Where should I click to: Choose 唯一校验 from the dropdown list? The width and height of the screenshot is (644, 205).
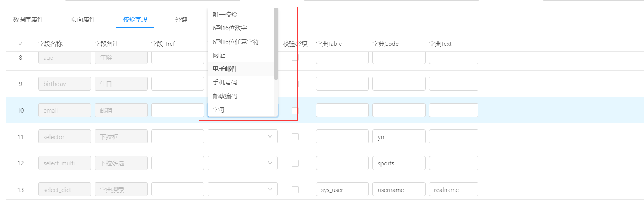pyautogui.click(x=241, y=15)
